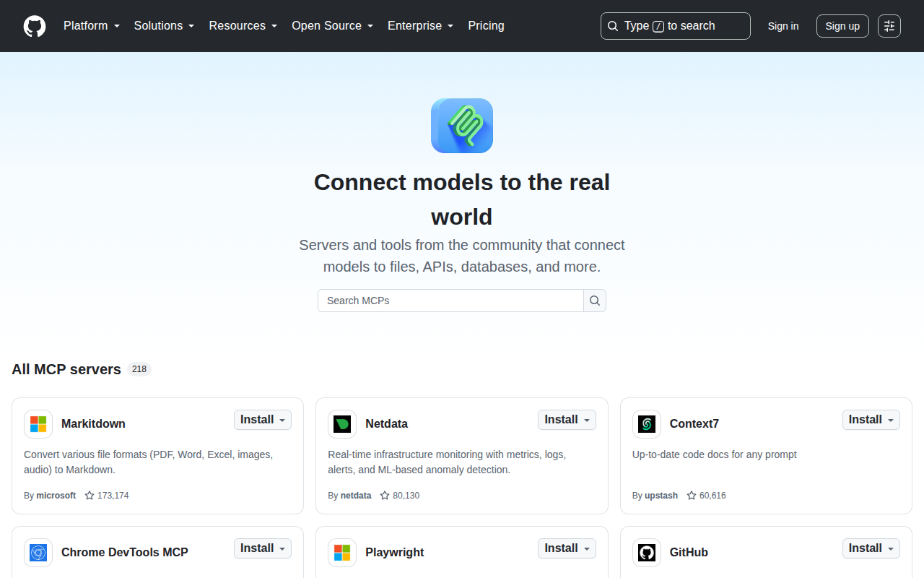Image resolution: width=924 pixels, height=578 pixels.
Task: Expand the Enterprise navigation menu
Action: click(421, 26)
